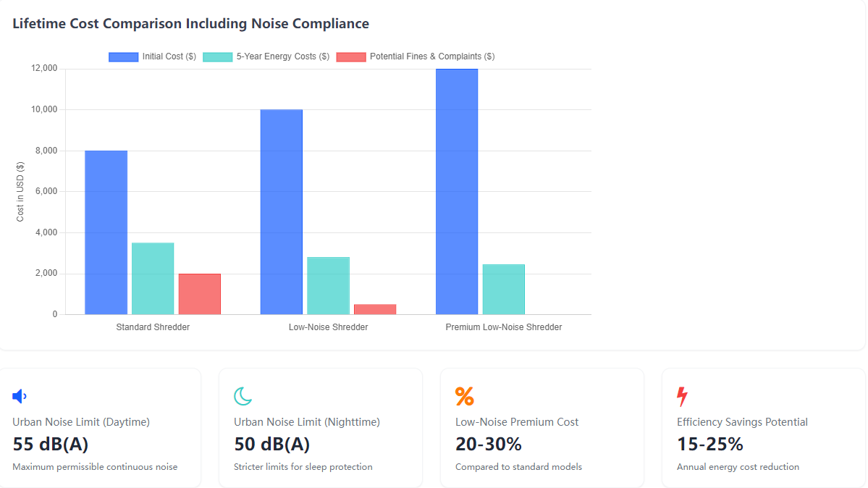
Task: Click the Lifetime Cost Comparison chart title
Action: click(190, 24)
